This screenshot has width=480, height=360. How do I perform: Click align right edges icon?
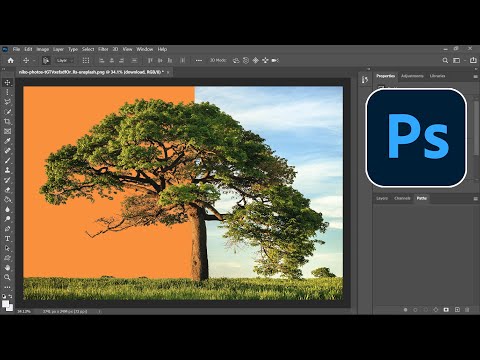point(121,60)
